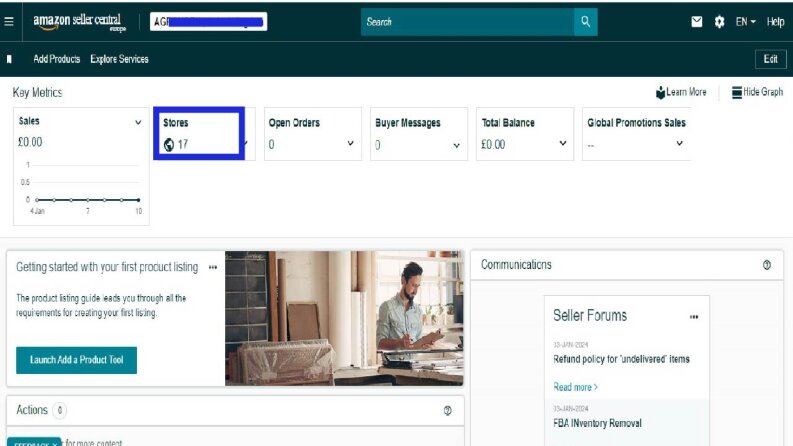
Task: Expand the Open Orders dropdown arrow
Action: pos(350,143)
